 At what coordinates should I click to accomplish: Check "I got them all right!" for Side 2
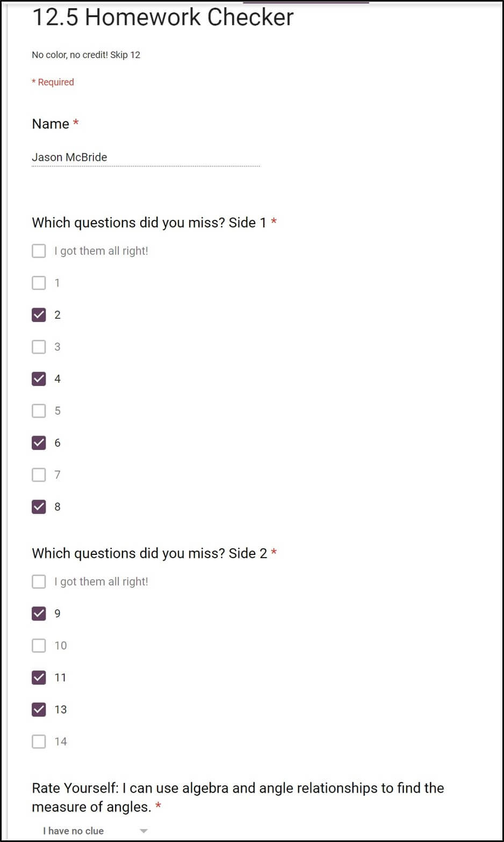(x=39, y=581)
